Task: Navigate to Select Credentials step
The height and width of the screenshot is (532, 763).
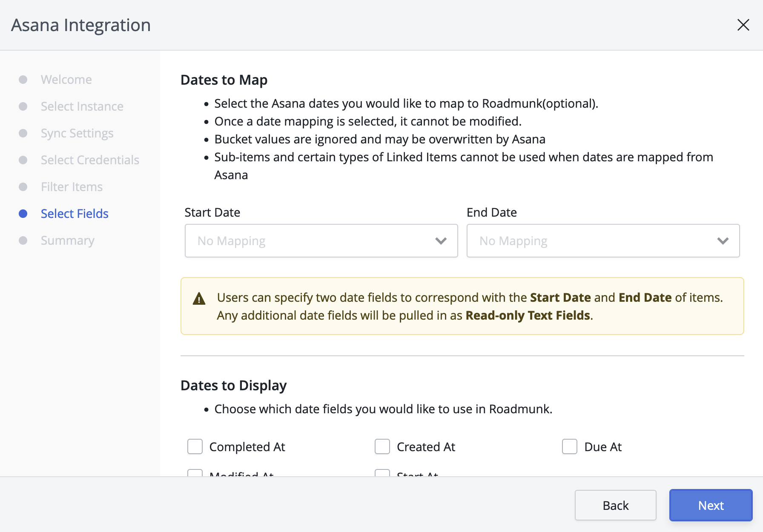Action: click(x=90, y=160)
